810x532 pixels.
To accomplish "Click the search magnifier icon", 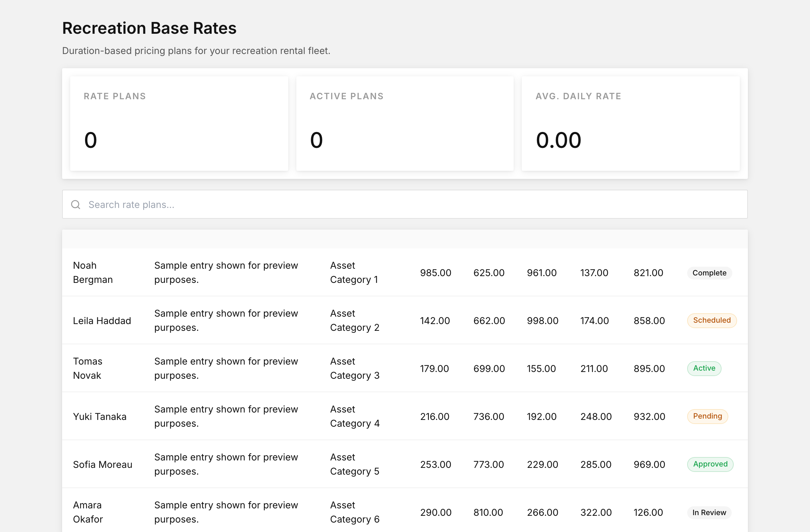I will [x=76, y=205].
